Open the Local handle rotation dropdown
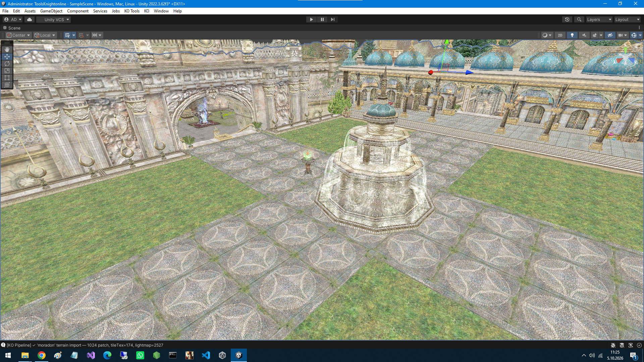 click(45, 35)
